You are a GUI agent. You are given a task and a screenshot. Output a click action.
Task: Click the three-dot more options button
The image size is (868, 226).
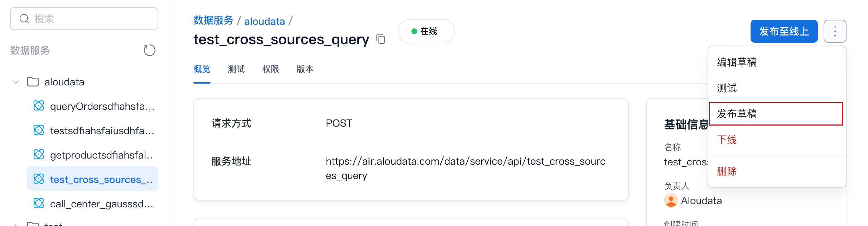835,31
